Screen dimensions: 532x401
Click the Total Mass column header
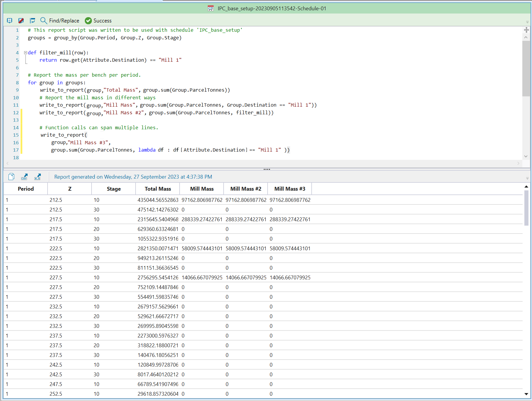click(x=158, y=189)
